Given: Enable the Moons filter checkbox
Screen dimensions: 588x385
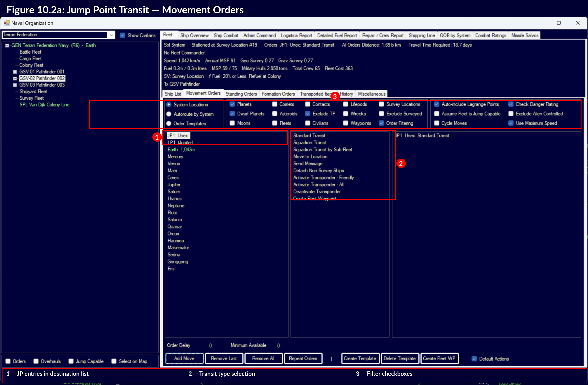Looking at the screenshot, I should click(232, 123).
